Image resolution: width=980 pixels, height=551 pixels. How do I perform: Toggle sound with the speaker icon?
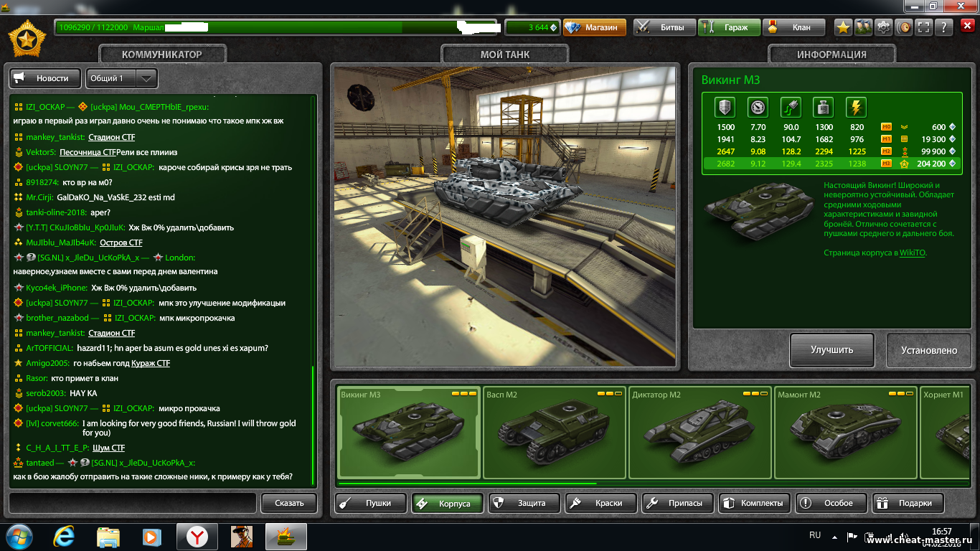[x=904, y=27]
